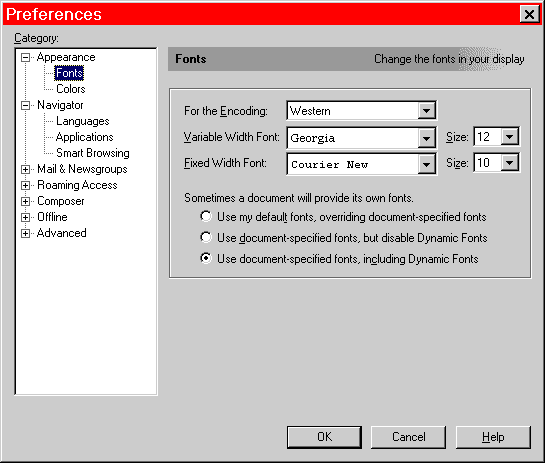Click the Cancel button
Viewport: 545px width, 463px height.
(x=408, y=437)
